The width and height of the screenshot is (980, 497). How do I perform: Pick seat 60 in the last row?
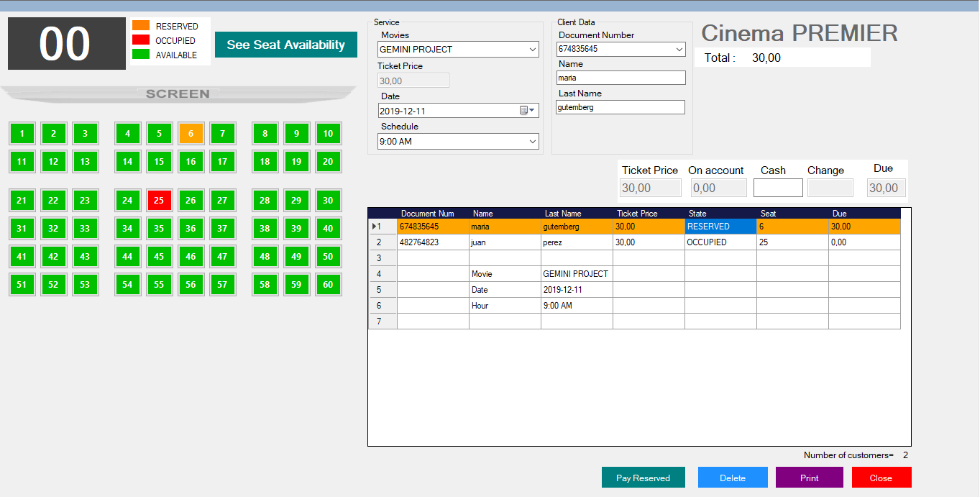328,284
